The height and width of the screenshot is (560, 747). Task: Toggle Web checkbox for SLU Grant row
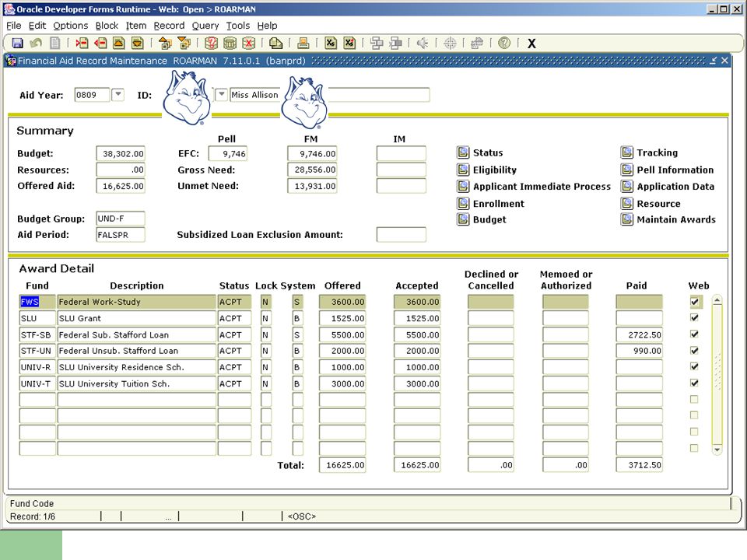[x=695, y=317]
